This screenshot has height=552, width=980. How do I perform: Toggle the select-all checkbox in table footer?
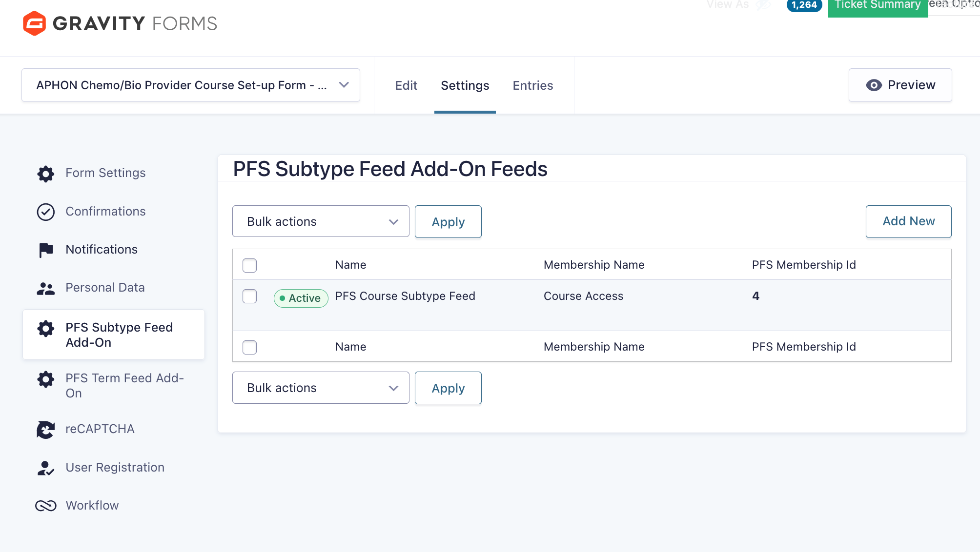click(249, 347)
